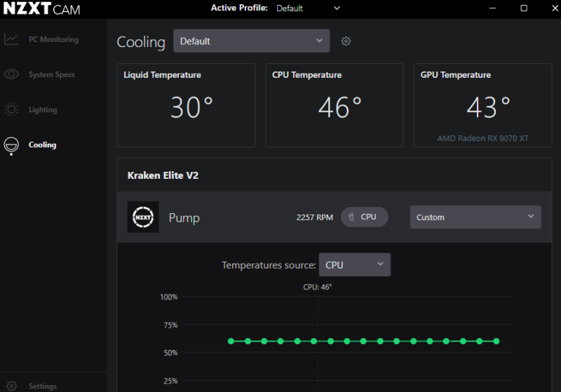Click the NZXT CAM logo

(x=42, y=9)
